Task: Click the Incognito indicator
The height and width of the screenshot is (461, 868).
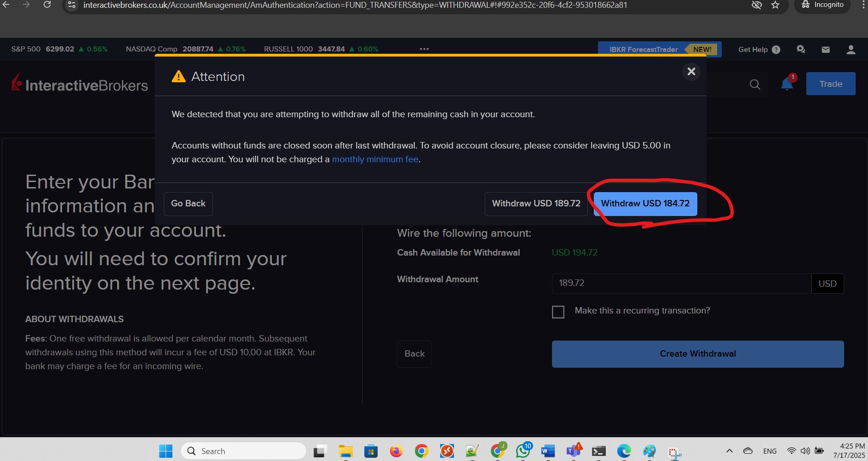Action: [x=822, y=5]
